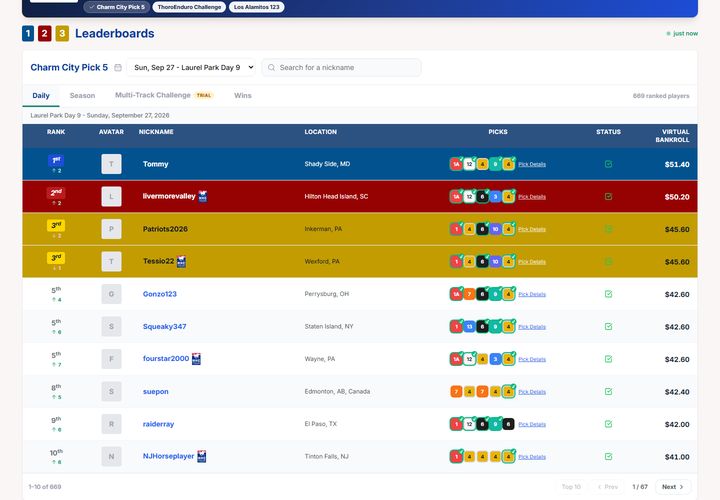
Task: Click the 1A first pick chip in Tommy's row
Action: coord(456,164)
